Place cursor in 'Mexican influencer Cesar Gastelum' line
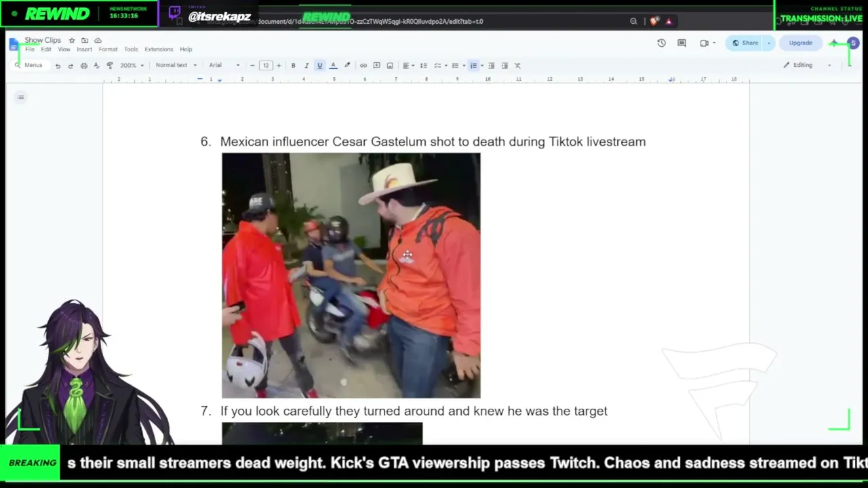 pyautogui.click(x=433, y=142)
